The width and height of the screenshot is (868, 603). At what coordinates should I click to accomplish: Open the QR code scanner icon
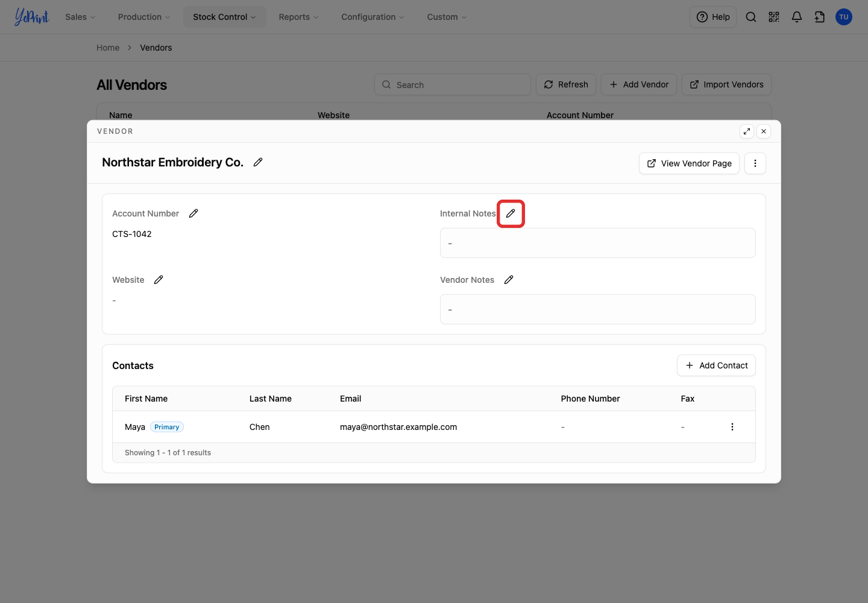[774, 17]
